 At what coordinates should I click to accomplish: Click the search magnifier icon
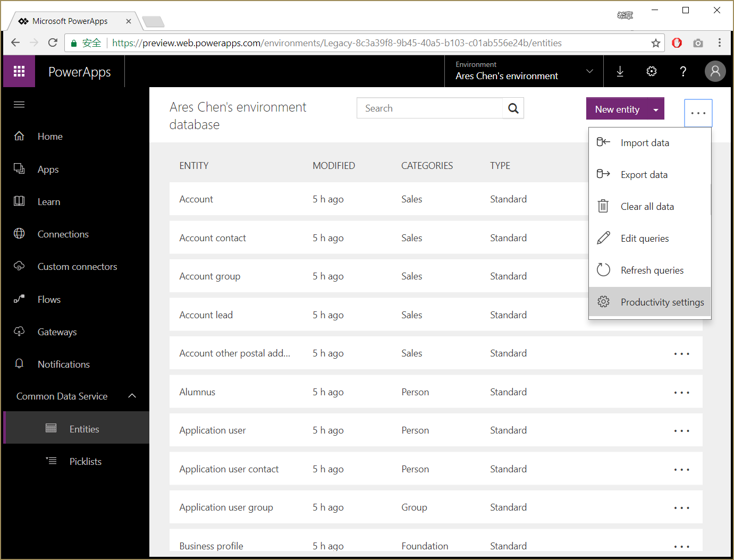pos(513,108)
